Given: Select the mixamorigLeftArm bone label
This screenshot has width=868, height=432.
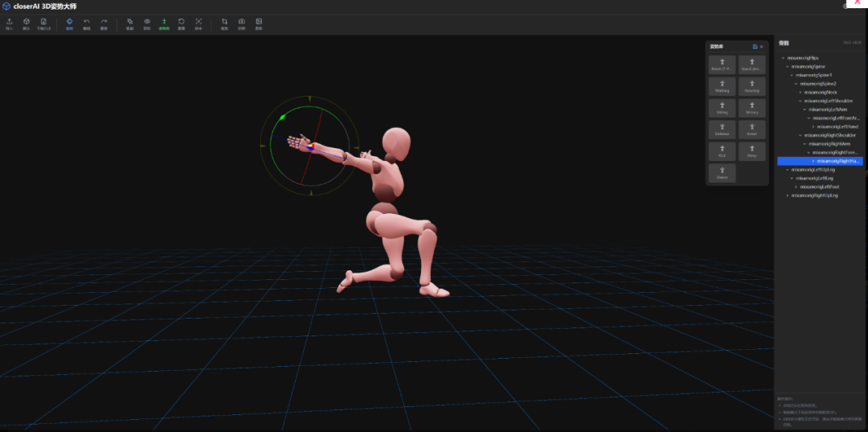Looking at the screenshot, I should tap(828, 109).
